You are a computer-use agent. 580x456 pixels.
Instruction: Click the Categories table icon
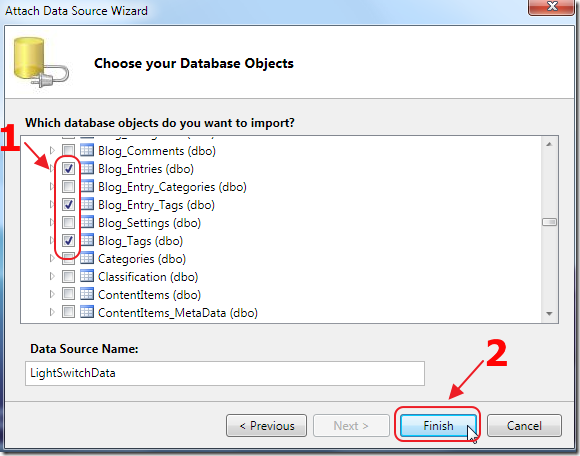(87, 258)
